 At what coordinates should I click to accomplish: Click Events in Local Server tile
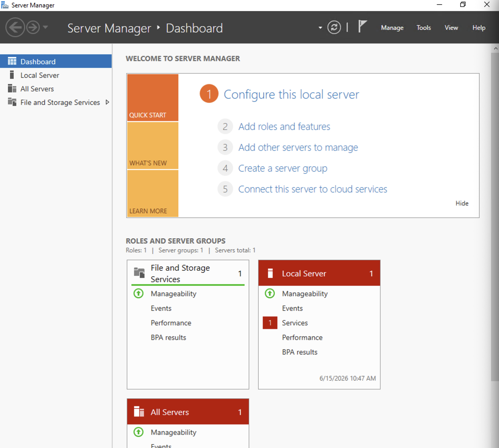point(292,308)
